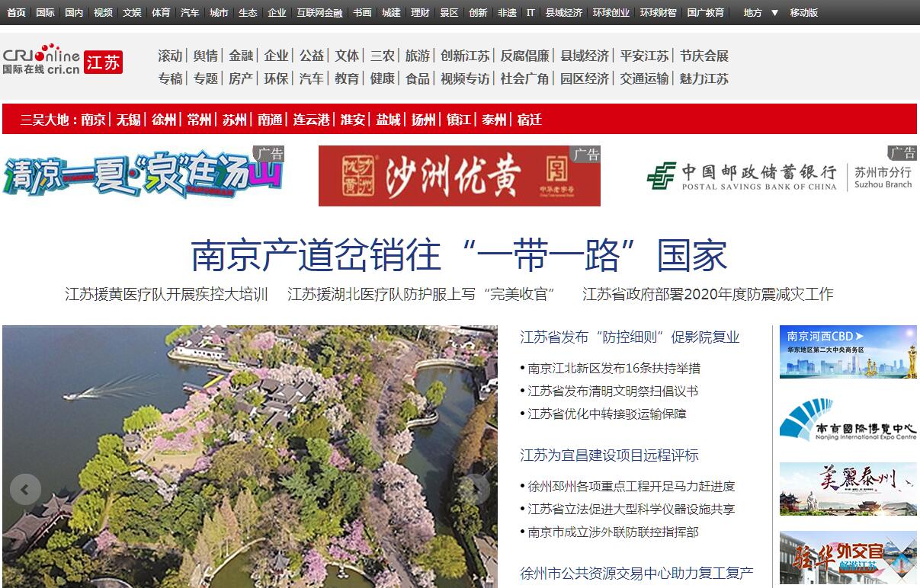Image resolution: width=920 pixels, height=588 pixels.
Task: Select 南京 in the city bar
Action: coord(94,120)
